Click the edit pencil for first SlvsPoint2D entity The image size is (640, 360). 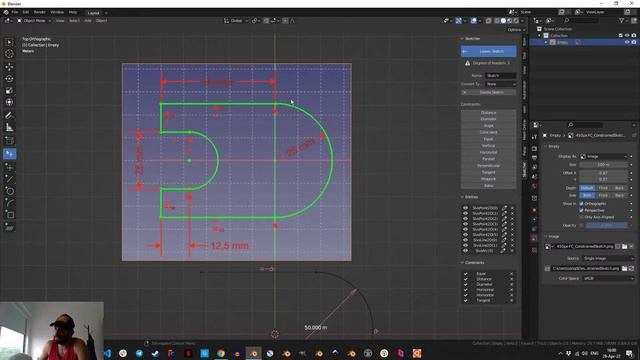504,208
